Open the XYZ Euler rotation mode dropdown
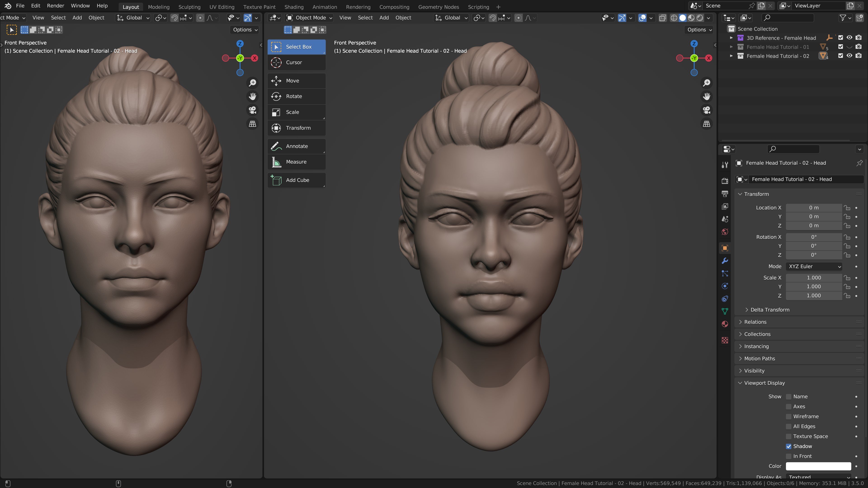 pyautogui.click(x=814, y=266)
